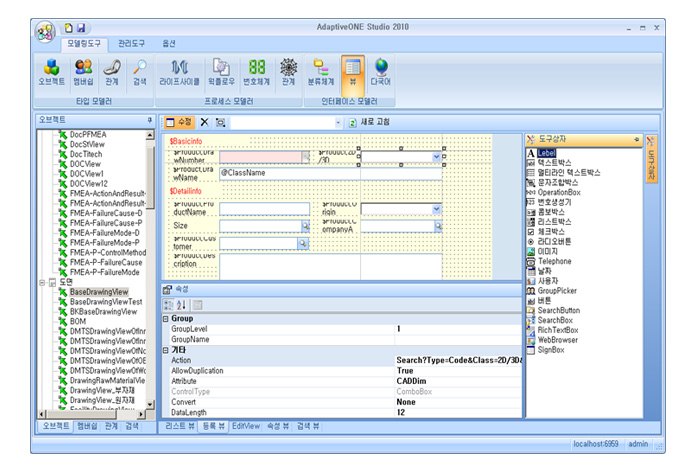Toggle categorized view in properties panel
Screen dimensions: 700x471
click(x=169, y=305)
